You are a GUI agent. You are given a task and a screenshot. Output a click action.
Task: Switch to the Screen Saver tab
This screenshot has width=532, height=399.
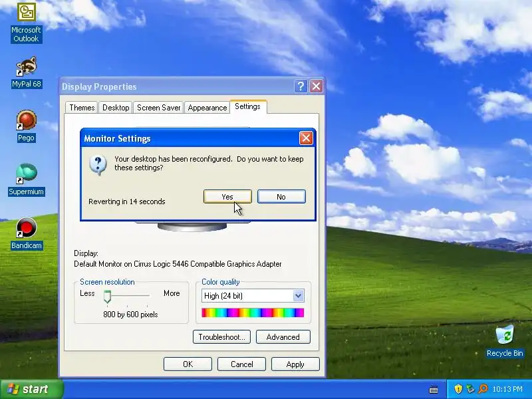pos(158,108)
